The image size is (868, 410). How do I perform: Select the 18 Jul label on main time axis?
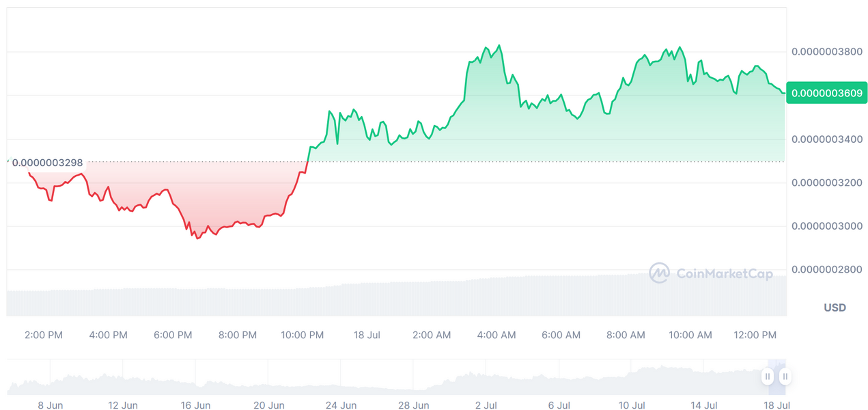(x=367, y=335)
